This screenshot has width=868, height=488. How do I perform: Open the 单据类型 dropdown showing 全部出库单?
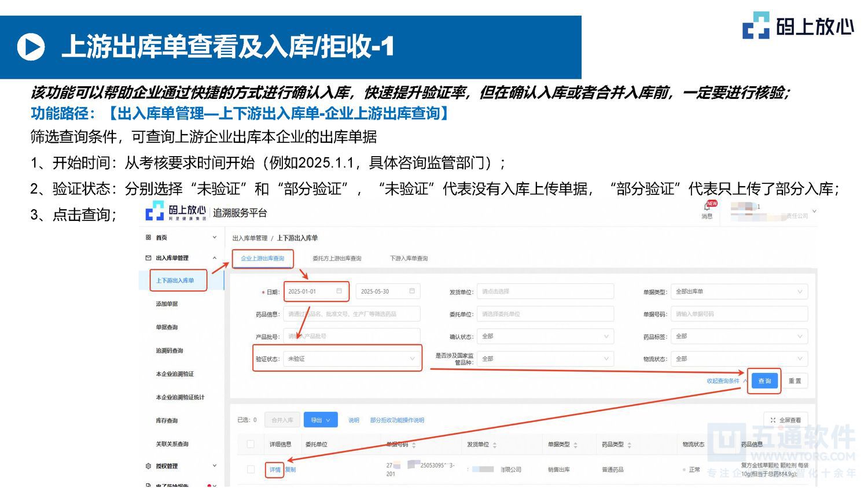[x=739, y=291]
